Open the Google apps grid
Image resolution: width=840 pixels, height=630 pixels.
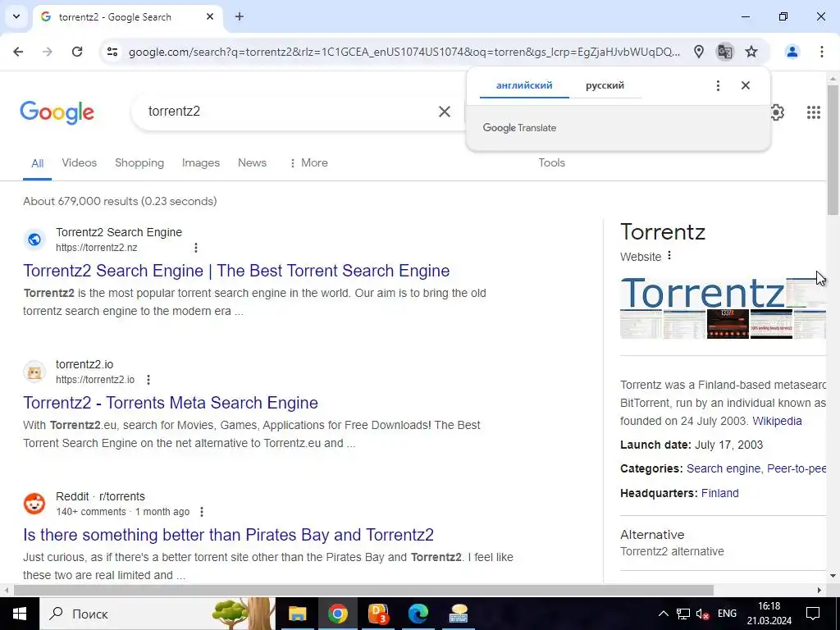[x=813, y=112]
